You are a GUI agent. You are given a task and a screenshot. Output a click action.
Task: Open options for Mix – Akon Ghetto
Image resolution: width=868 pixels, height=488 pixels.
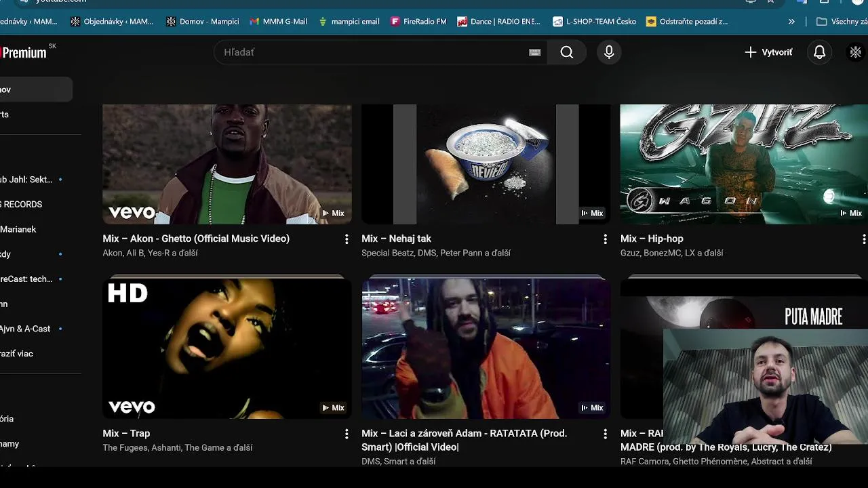tap(347, 239)
